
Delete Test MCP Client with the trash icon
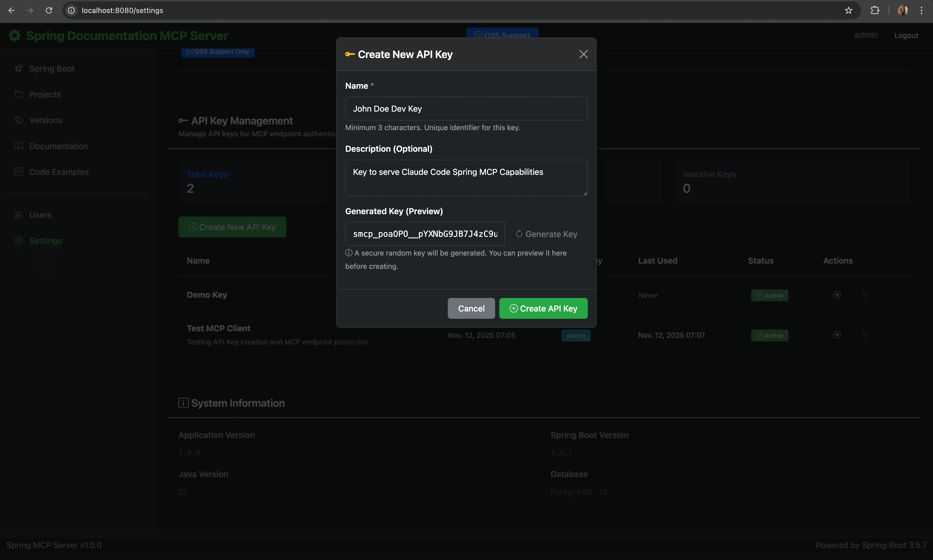865,334
